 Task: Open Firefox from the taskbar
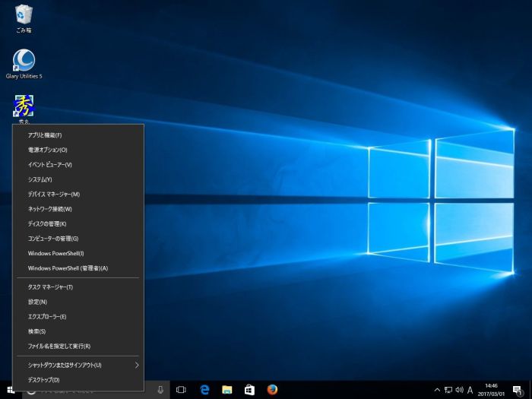pyautogui.click(x=272, y=389)
